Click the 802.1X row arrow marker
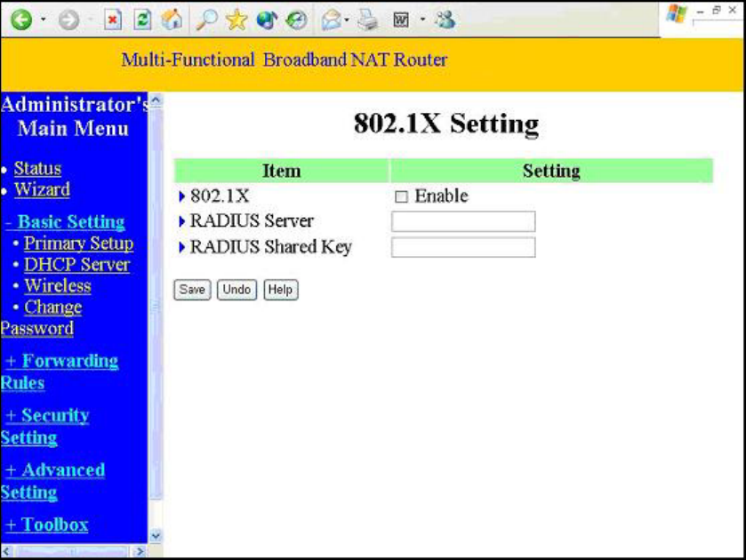Viewport: 746px width, 560px height. 181,196
